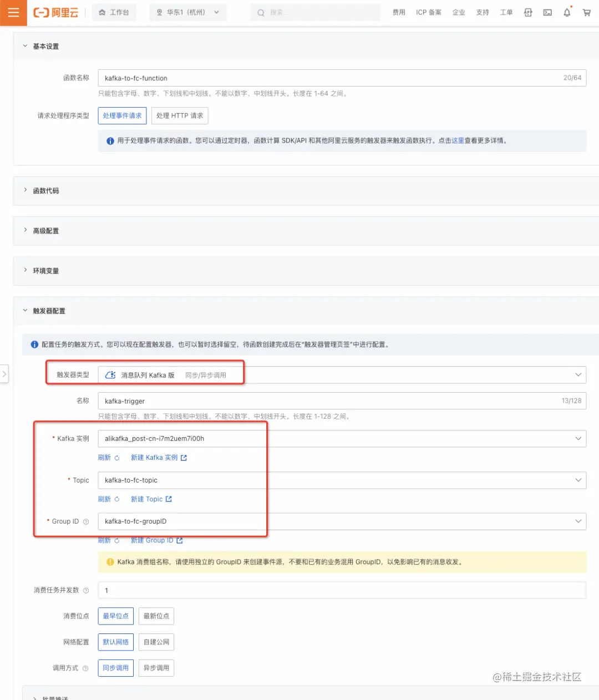Click 新建 Topic link

click(151, 499)
